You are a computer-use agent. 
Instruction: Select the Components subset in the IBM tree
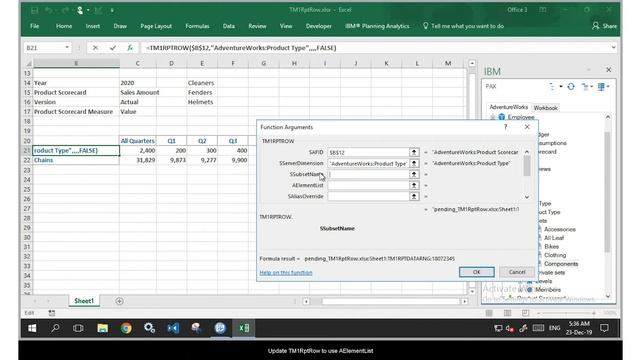561,264
